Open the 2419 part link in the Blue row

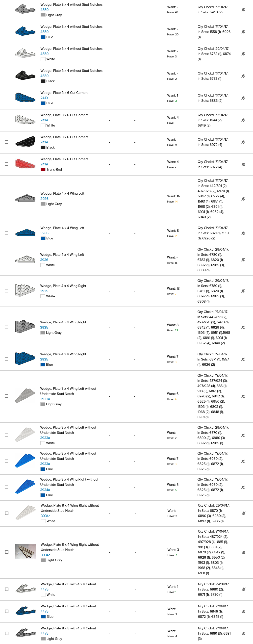[44, 98]
